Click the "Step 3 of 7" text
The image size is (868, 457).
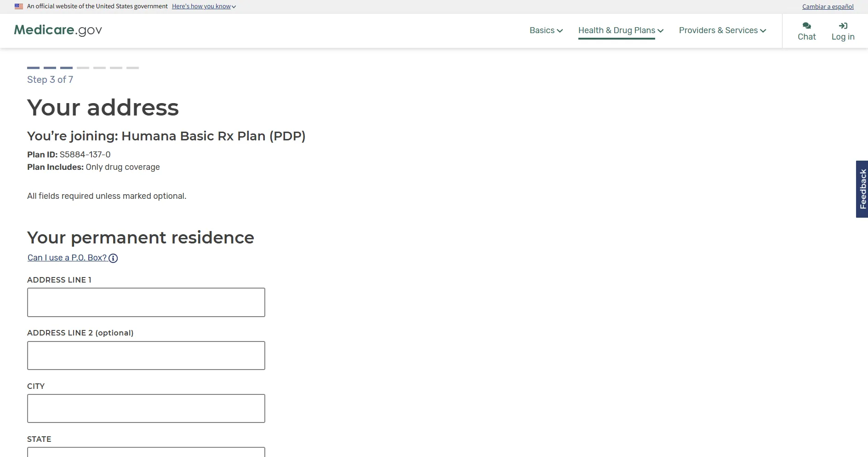click(x=50, y=80)
